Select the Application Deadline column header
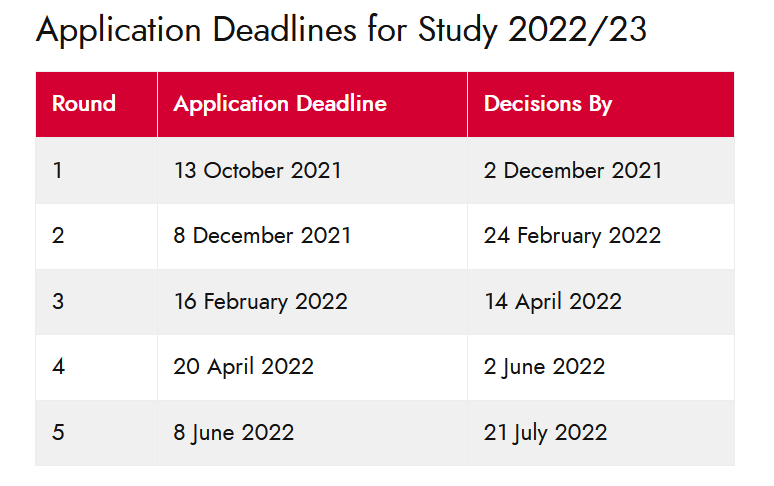 [312, 104]
